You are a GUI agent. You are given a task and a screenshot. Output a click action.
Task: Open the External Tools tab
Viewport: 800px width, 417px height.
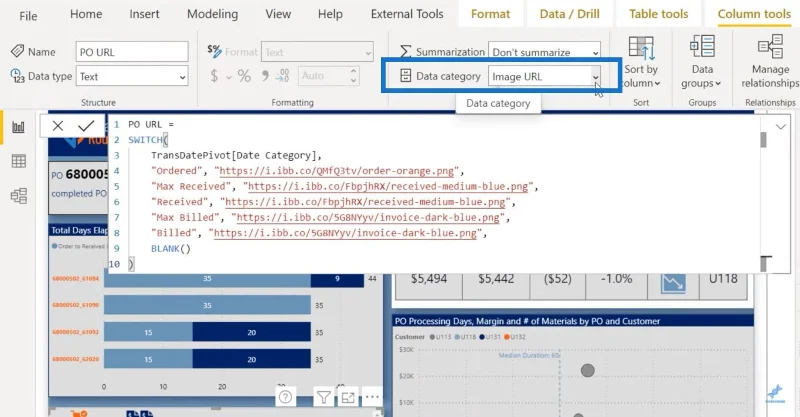407,14
